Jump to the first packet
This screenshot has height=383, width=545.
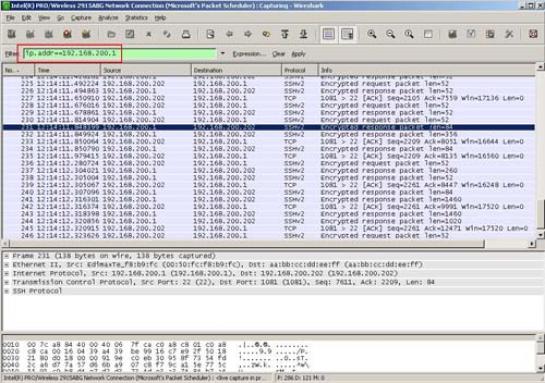pyautogui.click(x=285, y=34)
